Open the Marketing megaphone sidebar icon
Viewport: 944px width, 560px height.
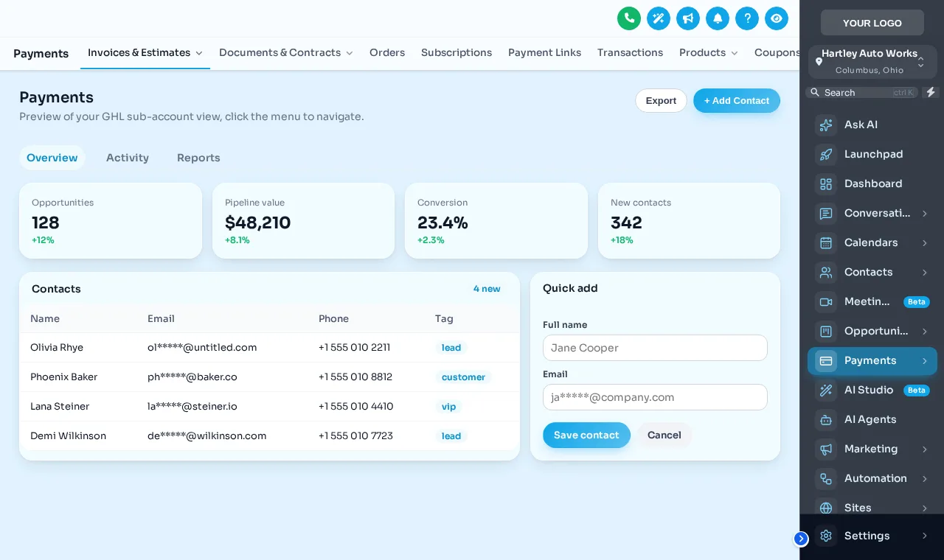[x=826, y=449]
